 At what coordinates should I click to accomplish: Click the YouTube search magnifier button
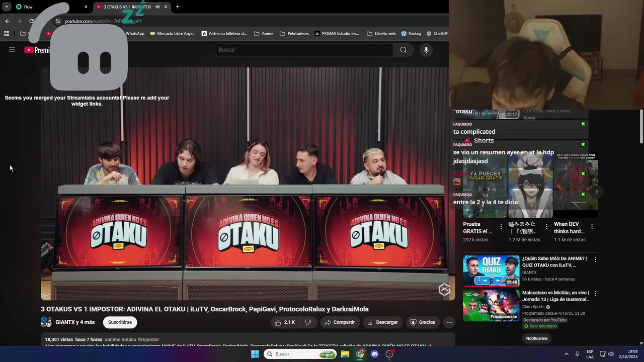point(403,50)
